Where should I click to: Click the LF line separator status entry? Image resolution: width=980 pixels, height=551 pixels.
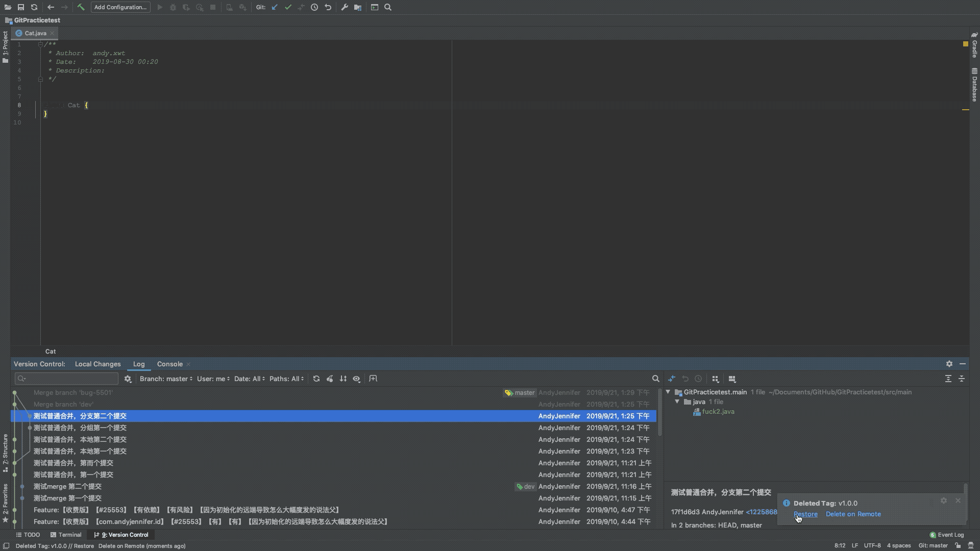coord(854,545)
